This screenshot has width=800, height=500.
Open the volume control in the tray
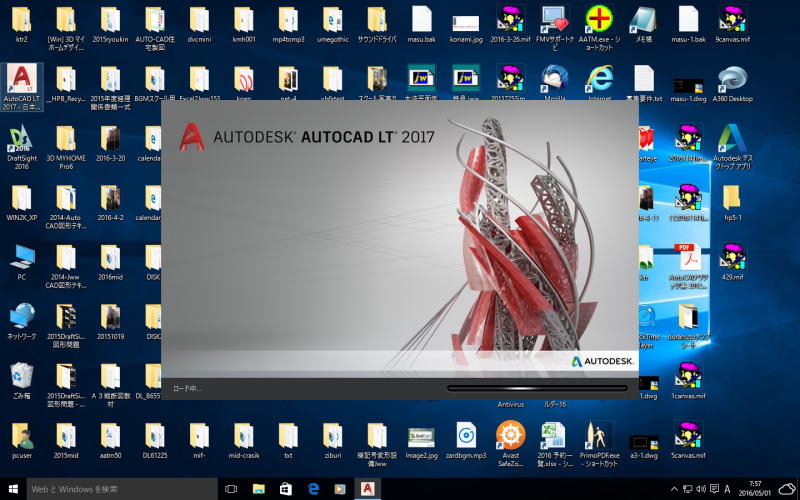pyautogui.click(x=701, y=489)
